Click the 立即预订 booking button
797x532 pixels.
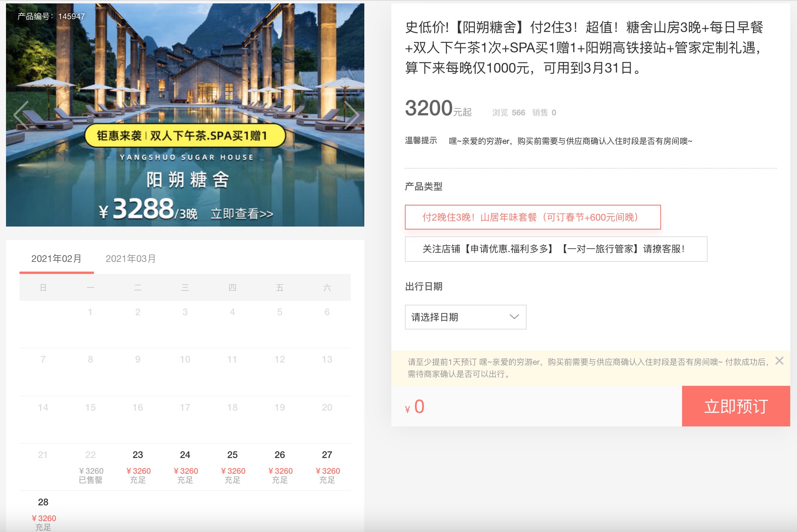click(x=736, y=406)
